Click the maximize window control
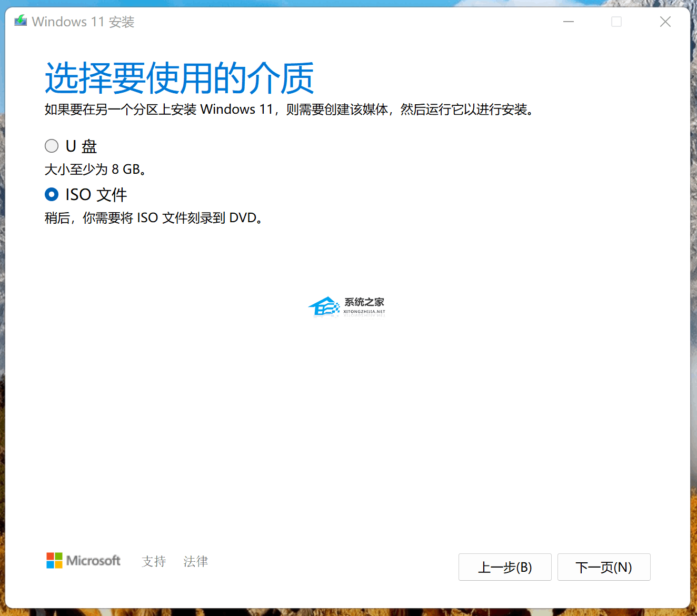 [x=616, y=22]
